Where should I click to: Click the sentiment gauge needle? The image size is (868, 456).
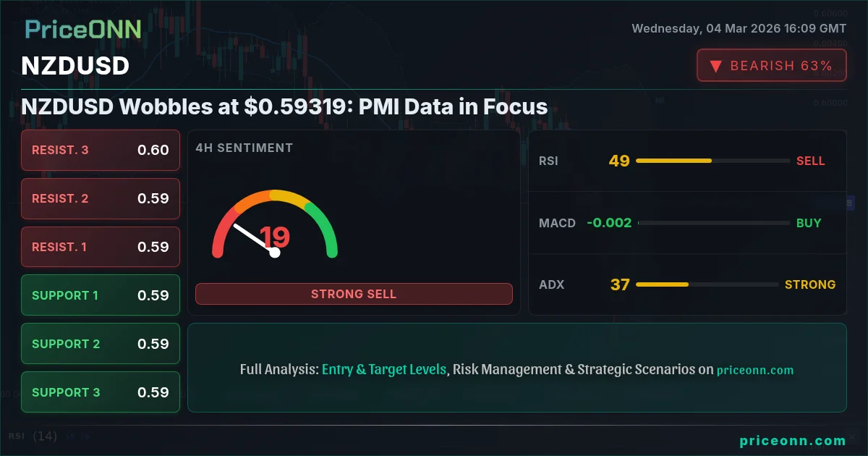tap(255, 238)
